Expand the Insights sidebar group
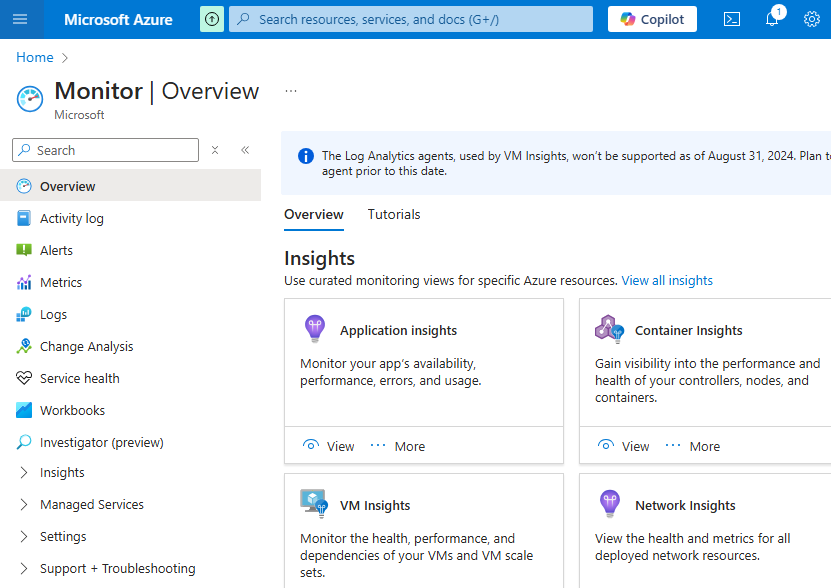The height and width of the screenshot is (588, 831). (24, 472)
